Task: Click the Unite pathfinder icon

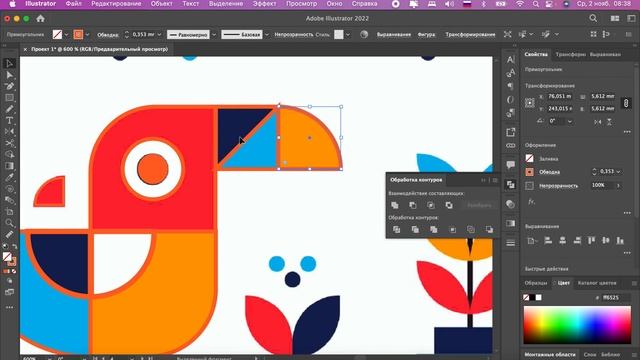Action: [x=395, y=205]
